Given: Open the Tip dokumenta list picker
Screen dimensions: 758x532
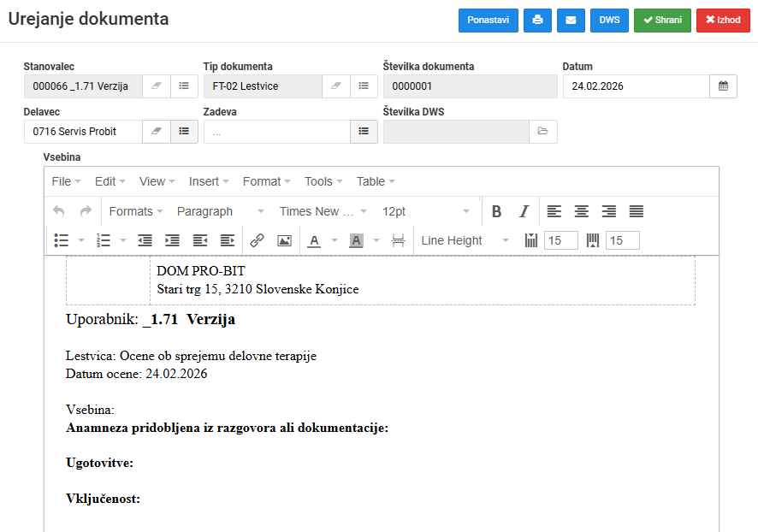Looking at the screenshot, I should pos(364,86).
